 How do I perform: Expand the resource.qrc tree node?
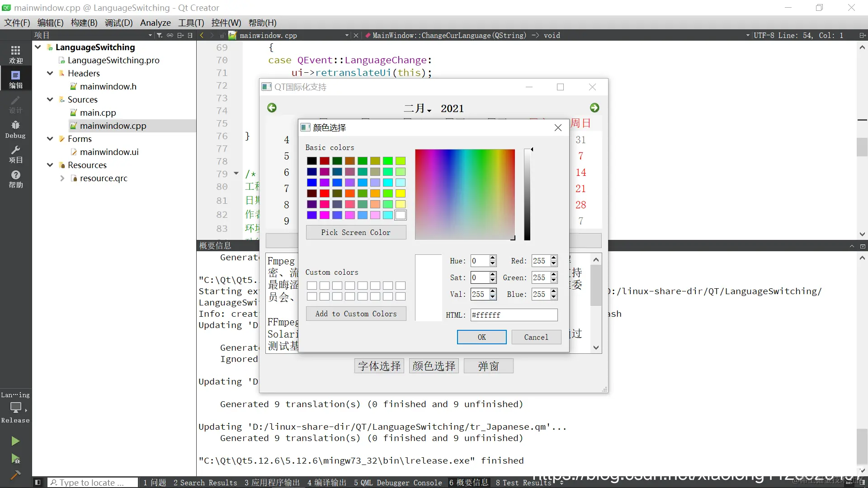pos(62,178)
